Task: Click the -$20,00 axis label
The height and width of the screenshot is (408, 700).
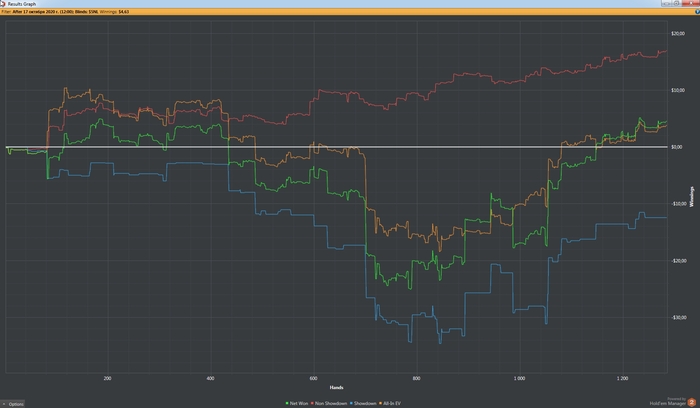Action: click(x=679, y=261)
